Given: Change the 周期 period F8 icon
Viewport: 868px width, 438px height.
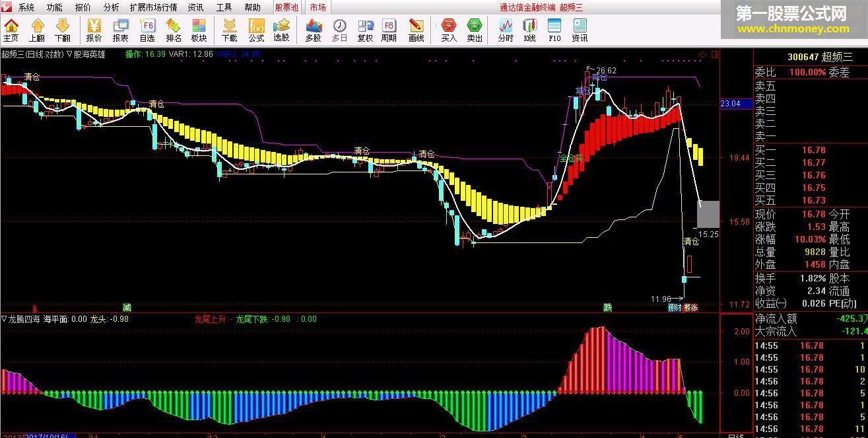Looking at the screenshot, I should (389, 30).
